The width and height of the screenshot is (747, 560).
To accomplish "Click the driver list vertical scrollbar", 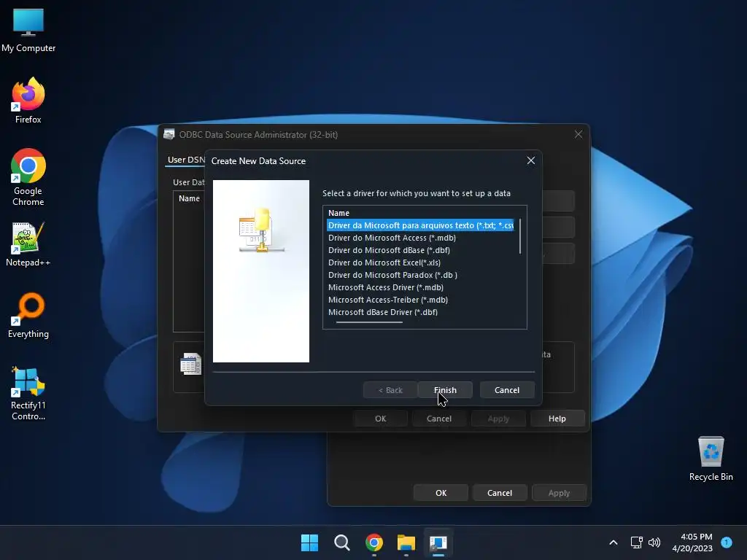I will [520, 236].
